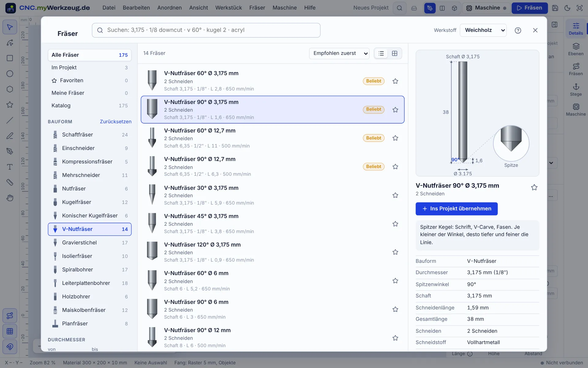The height and width of the screenshot is (368, 588).
Task: Select the circle shape tool
Action: pos(10,74)
